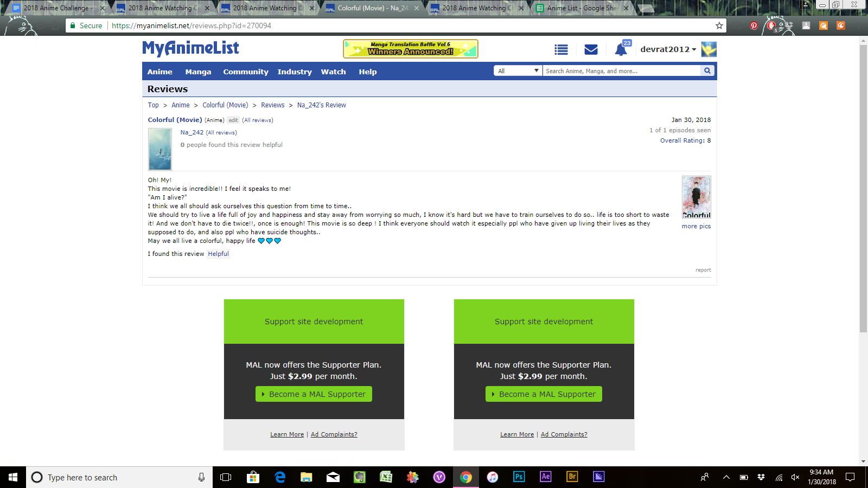Screen dimensions: 868x488
Task: Open the search category dropdown showing All
Action: [x=518, y=71]
